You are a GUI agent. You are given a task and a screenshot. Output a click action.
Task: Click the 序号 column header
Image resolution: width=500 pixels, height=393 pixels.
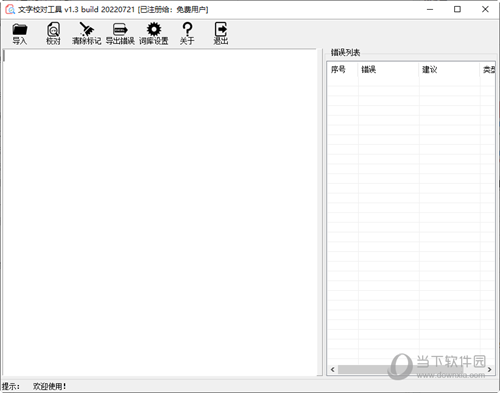click(x=342, y=69)
